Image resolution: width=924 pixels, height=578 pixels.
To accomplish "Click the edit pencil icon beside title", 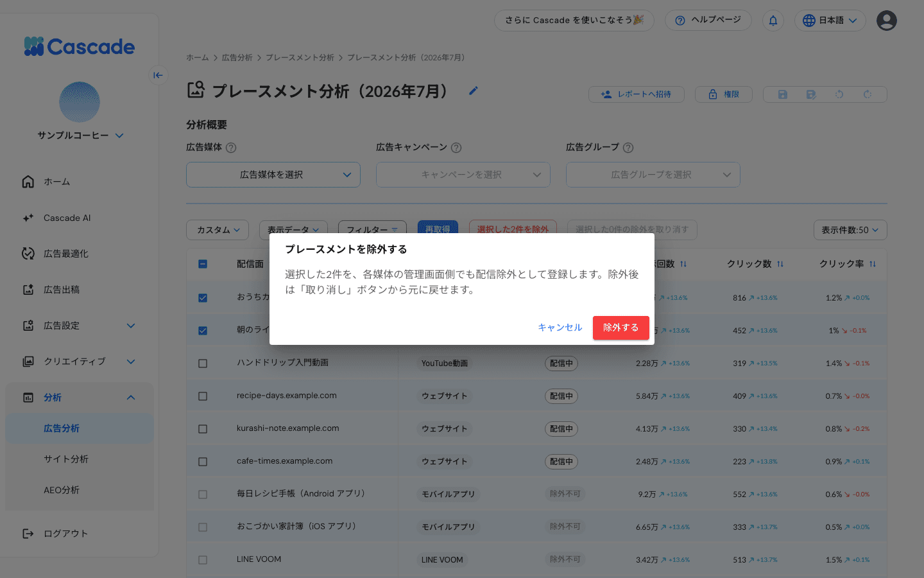I will point(474,91).
